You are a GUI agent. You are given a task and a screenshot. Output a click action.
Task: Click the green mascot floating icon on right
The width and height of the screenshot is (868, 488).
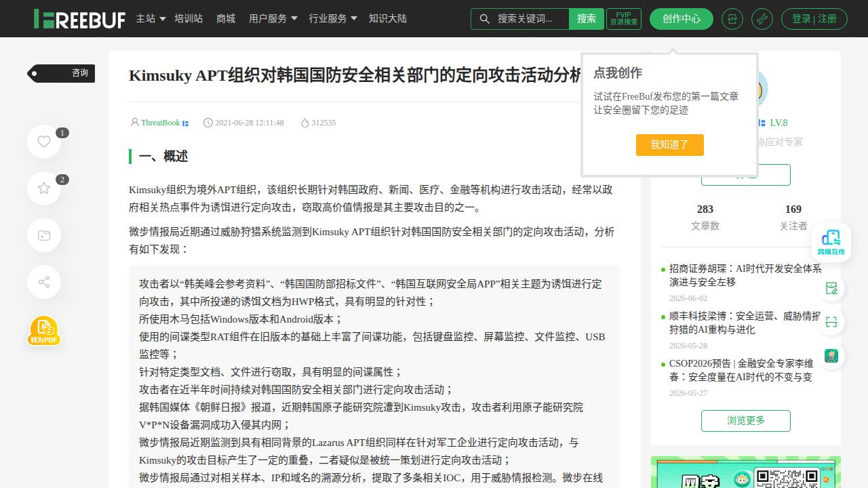831,356
